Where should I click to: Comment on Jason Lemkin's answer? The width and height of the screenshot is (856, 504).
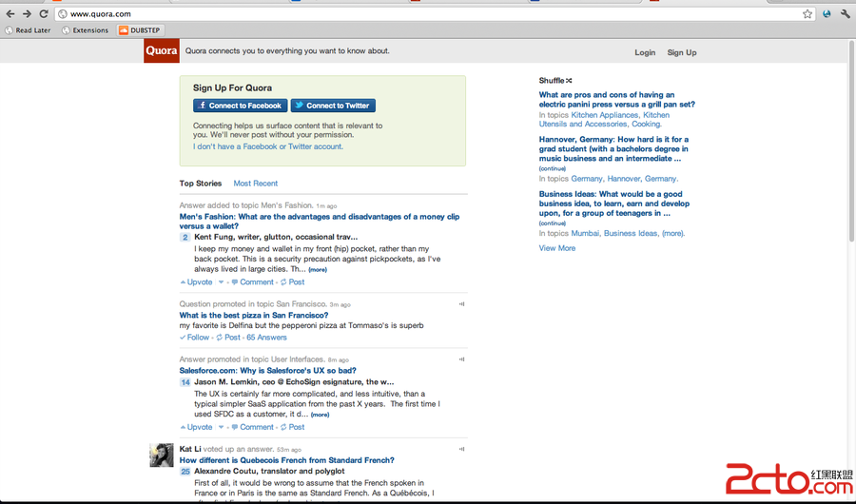tap(252, 427)
